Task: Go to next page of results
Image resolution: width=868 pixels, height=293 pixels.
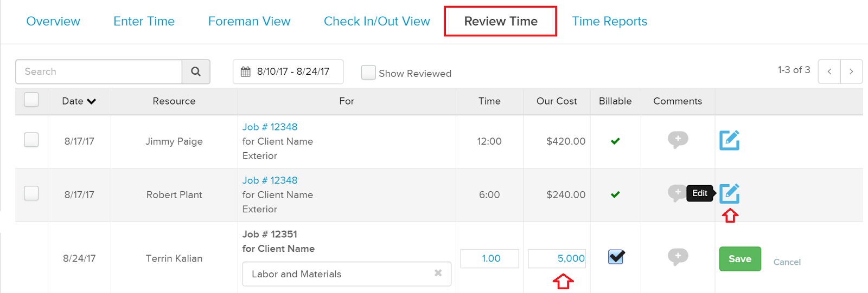Action: [x=851, y=71]
